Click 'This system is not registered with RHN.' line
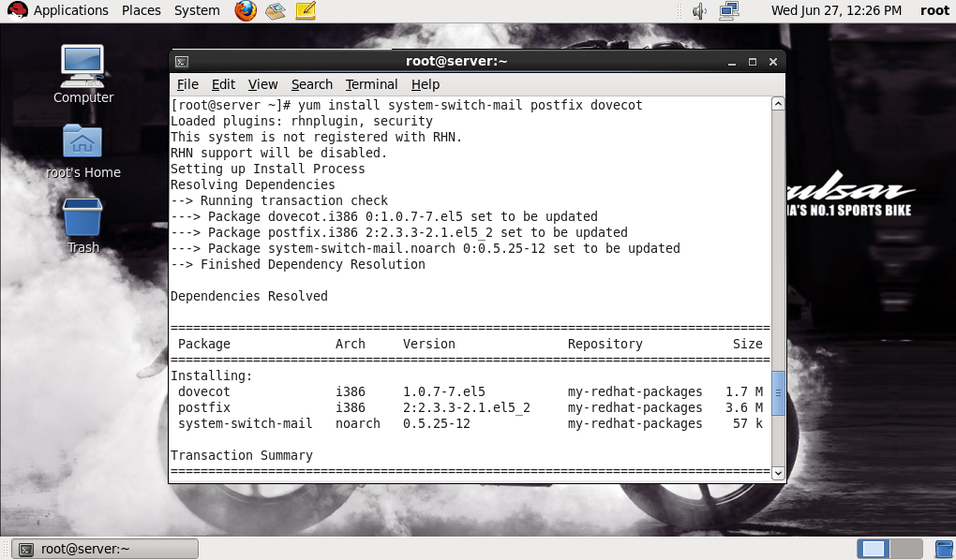This screenshot has height=560, width=956. (317, 137)
